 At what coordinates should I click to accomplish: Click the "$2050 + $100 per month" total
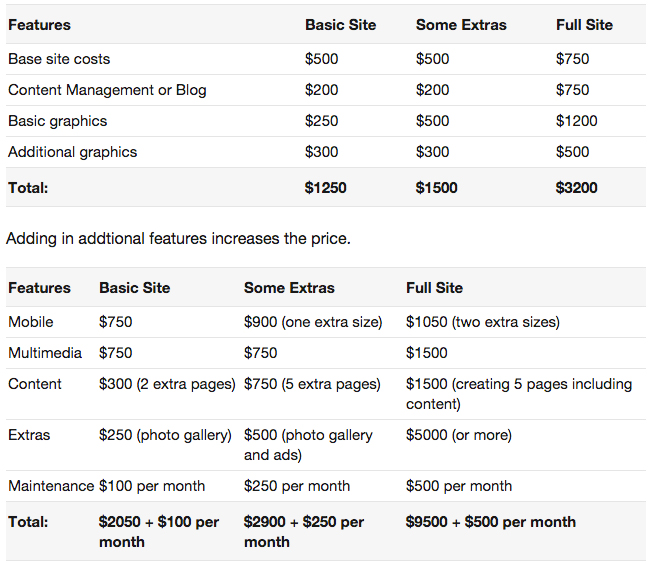(159, 531)
